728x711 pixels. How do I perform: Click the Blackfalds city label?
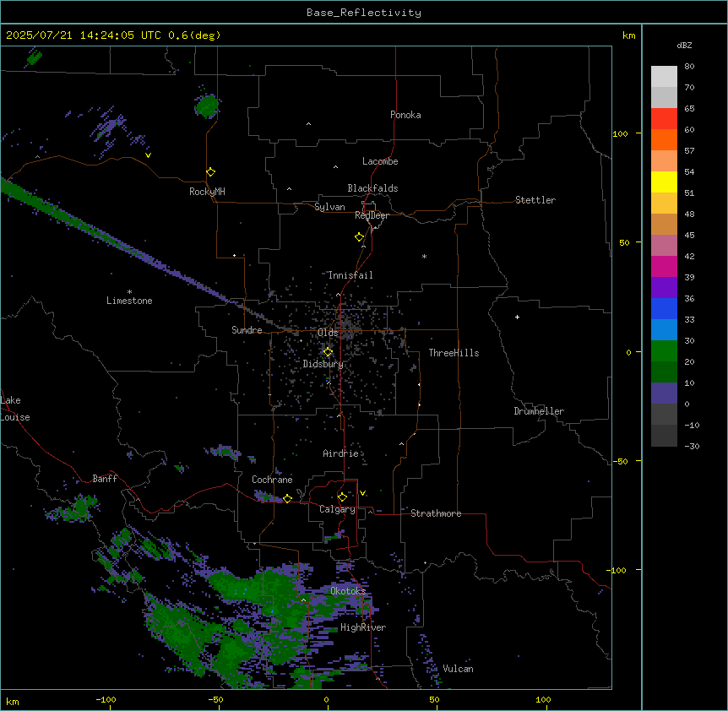372,188
